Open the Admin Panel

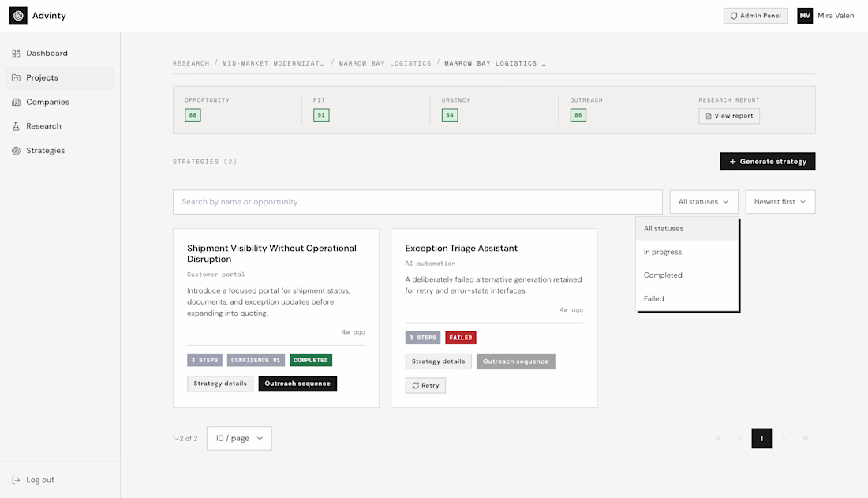point(755,16)
